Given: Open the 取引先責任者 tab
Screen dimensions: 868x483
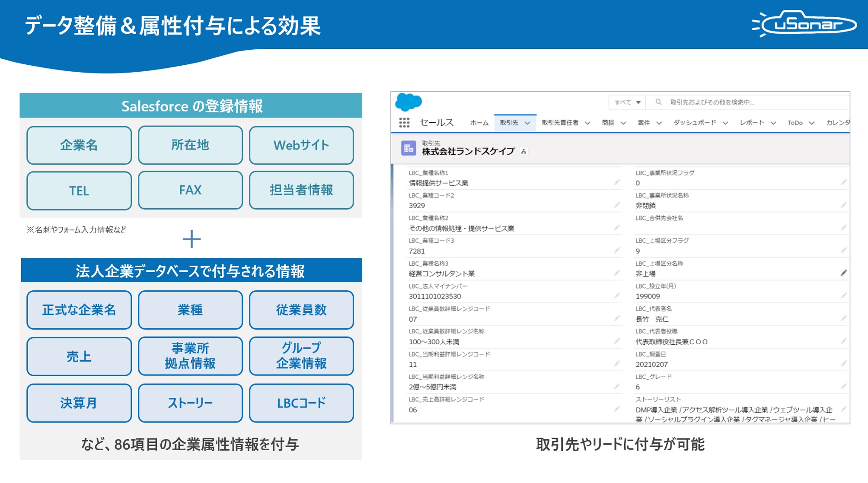Looking at the screenshot, I should 560,123.
